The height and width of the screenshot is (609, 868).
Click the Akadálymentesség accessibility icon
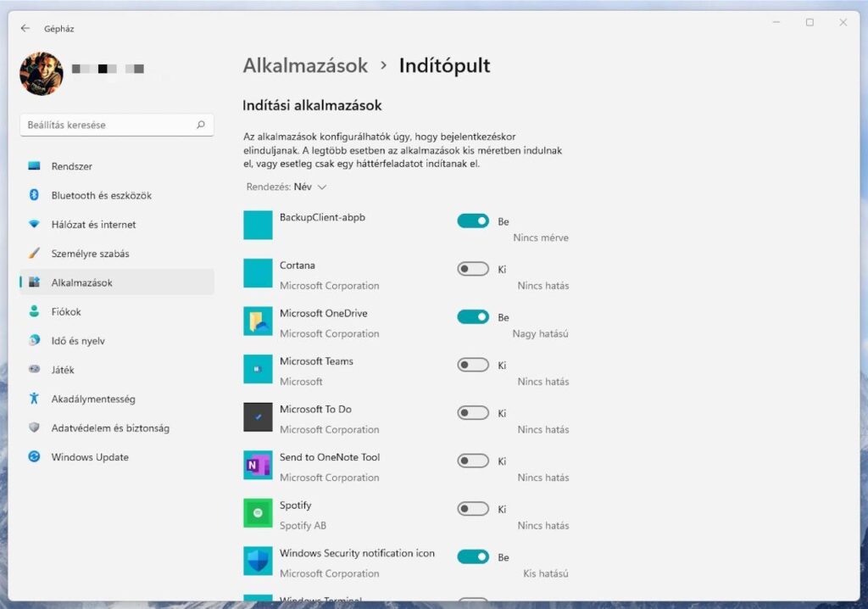tap(34, 399)
